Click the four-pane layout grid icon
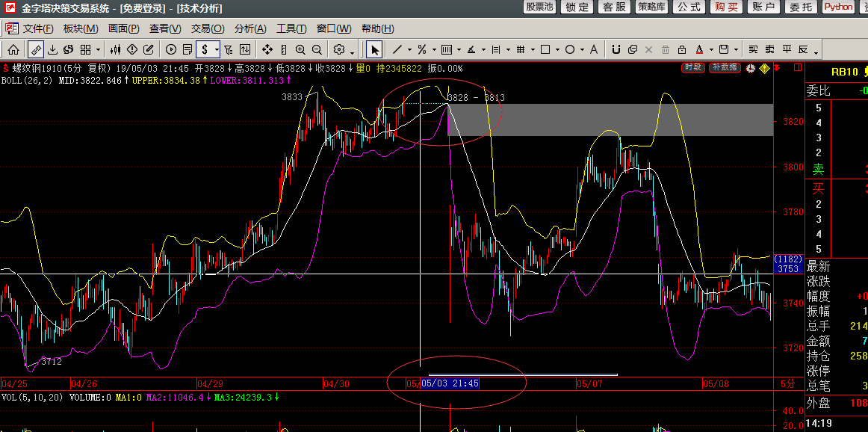Screen dimensions: 868x432 tap(85, 50)
